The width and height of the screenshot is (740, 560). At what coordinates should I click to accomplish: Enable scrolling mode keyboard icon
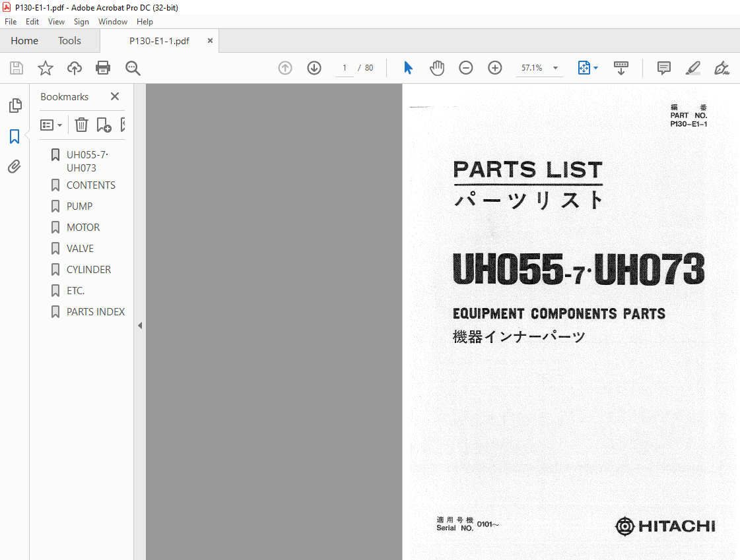[621, 69]
